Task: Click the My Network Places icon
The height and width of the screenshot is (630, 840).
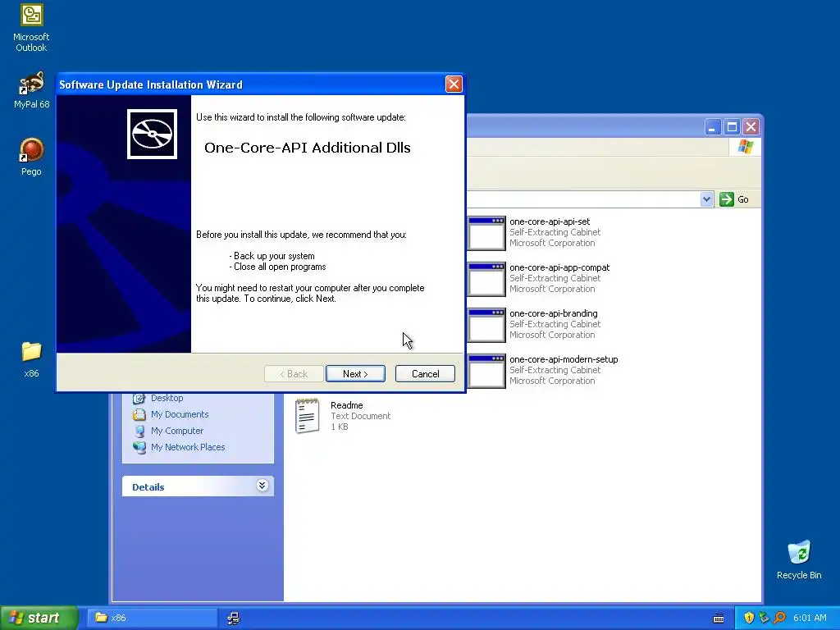Action: coord(139,447)
